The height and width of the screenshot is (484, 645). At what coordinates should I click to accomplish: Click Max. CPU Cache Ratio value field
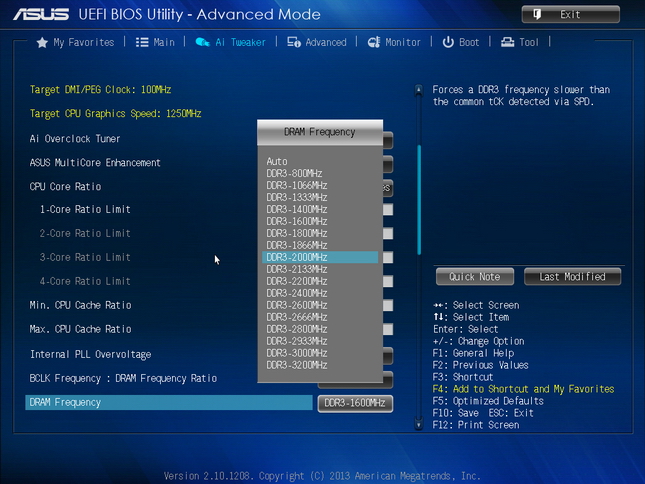[x=387, y=329]
